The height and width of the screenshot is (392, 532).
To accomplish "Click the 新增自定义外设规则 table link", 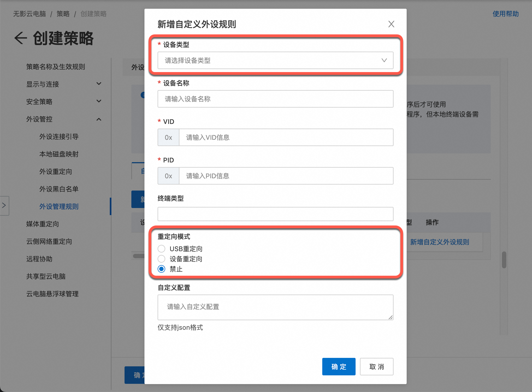I will [x=439, y=242].
